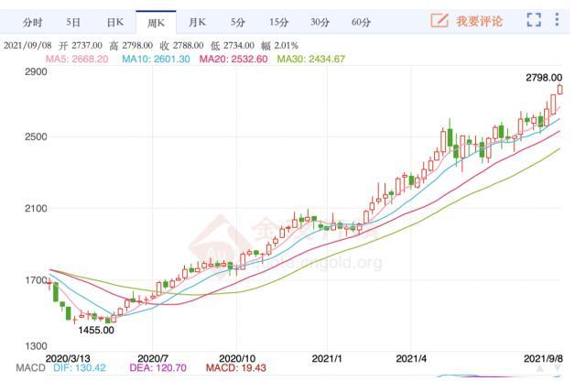
Task: Click the latest candlestick at chart top right
Action: click(560, 89)
